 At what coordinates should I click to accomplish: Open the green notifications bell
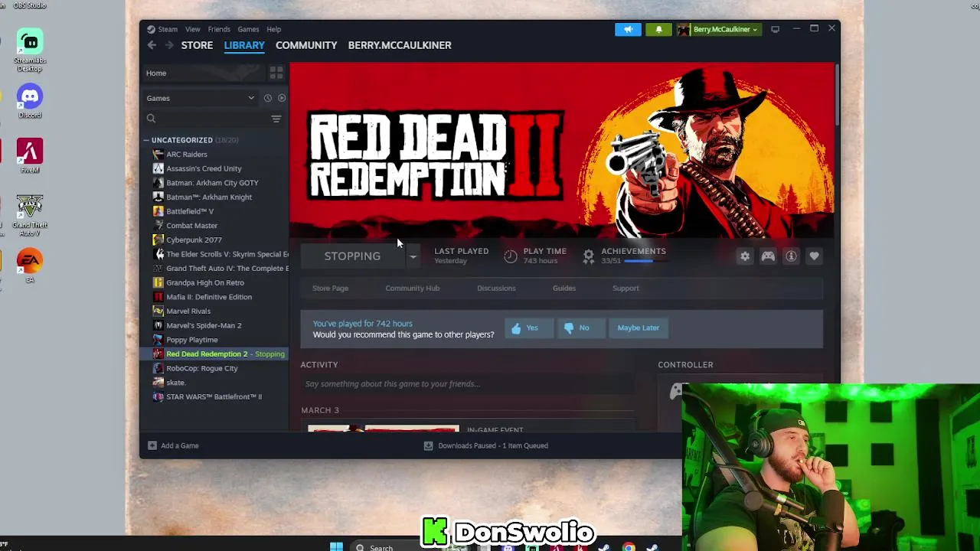point(659,29)
